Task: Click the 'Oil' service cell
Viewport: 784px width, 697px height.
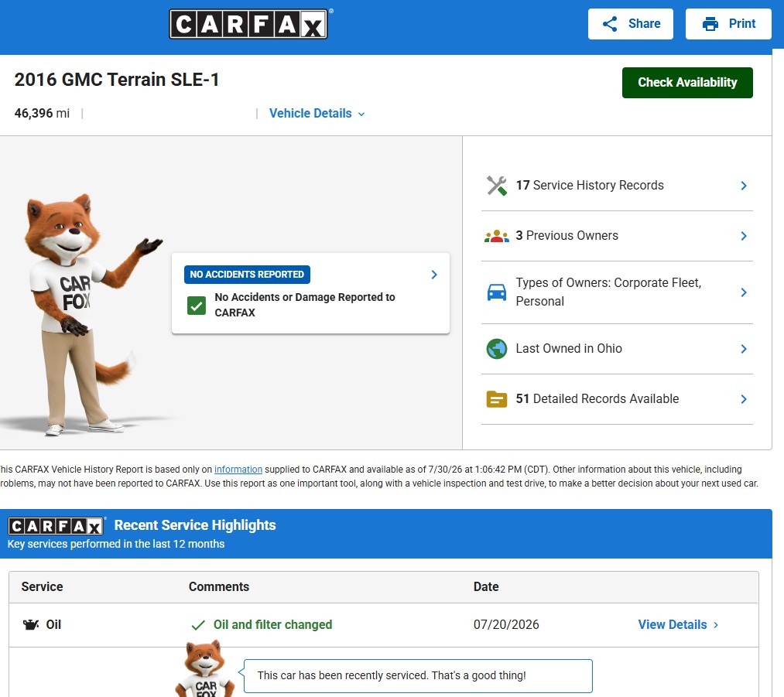Action: [53, 624]
